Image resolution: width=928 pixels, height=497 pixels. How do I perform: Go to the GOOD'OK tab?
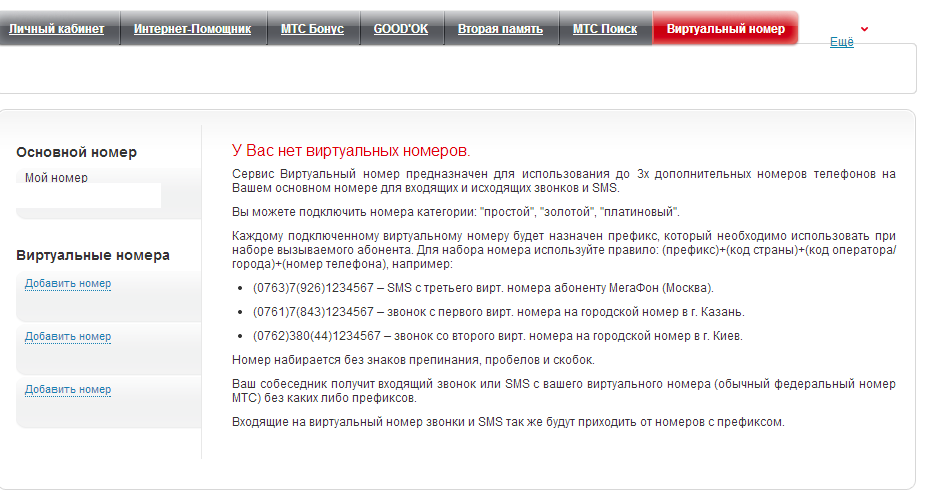coord(400,29)
